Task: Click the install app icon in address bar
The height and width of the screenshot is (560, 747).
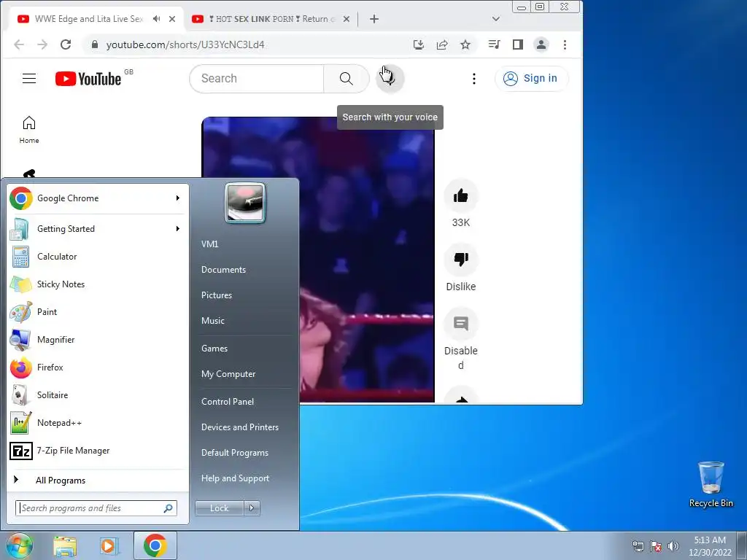Action: [418, 44]
